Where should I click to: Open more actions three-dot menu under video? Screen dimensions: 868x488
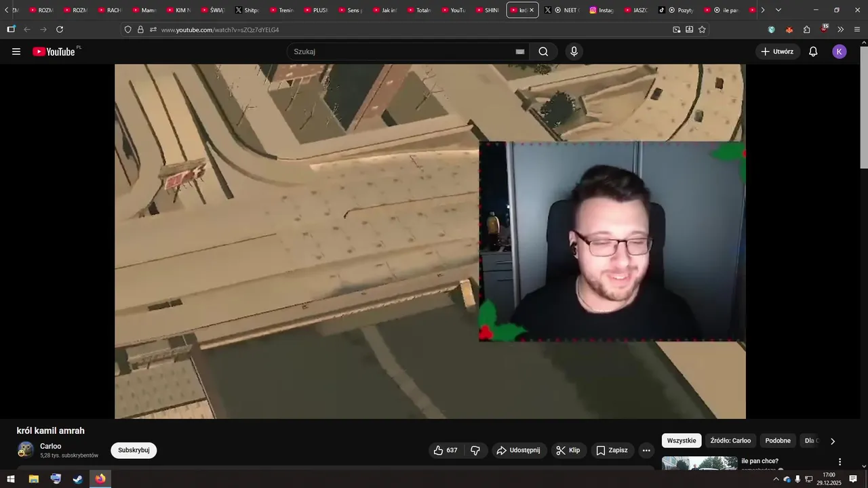646,450
